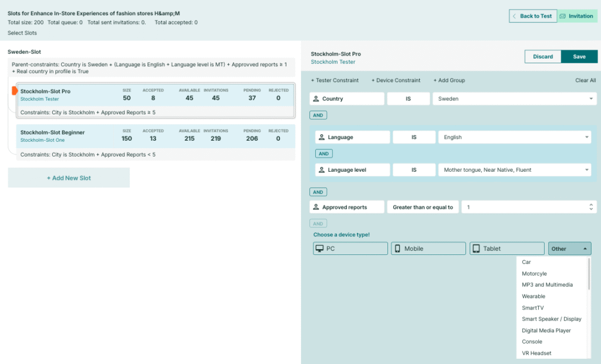601x364 pixels.
Task: Select the Tablet device icon
Action: pos(476,249)
